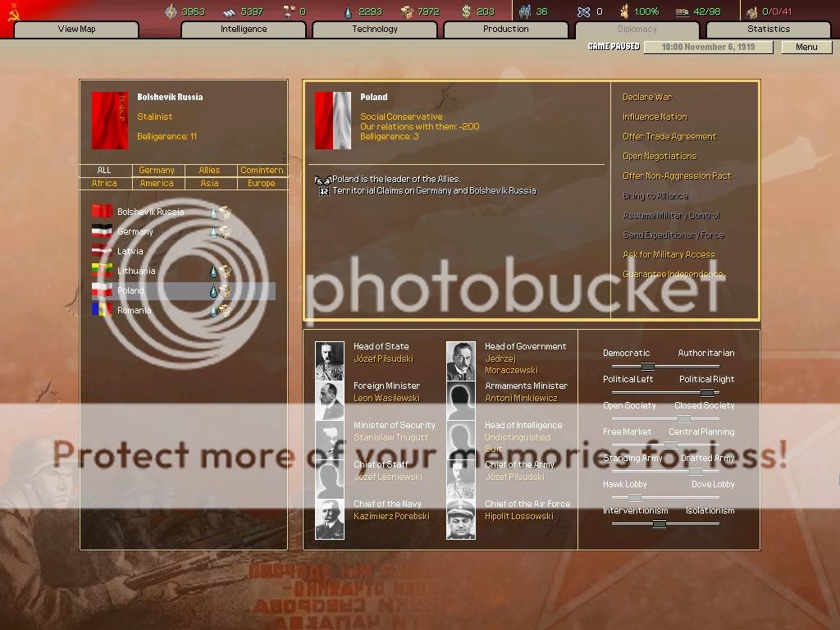Adjust the Democratic–Authoritarian slider

[648, 367]
